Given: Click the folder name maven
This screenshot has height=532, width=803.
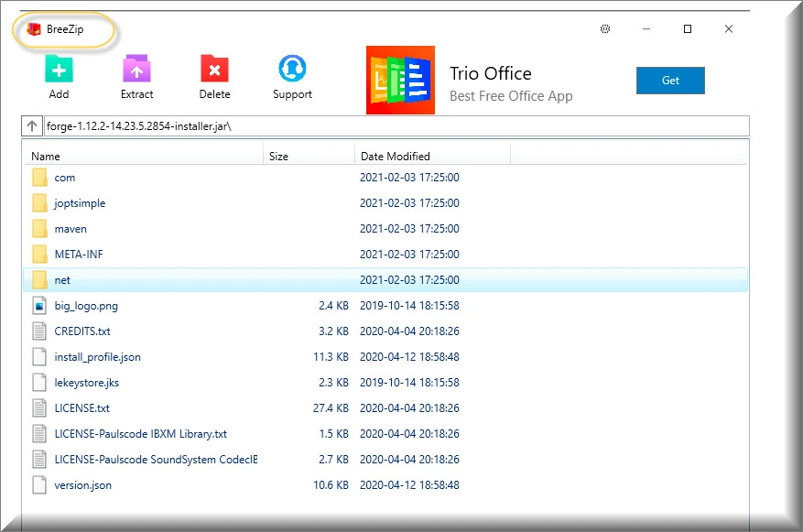Looking at the screenshot, I should pyautogui.click(x=71, y=229).
